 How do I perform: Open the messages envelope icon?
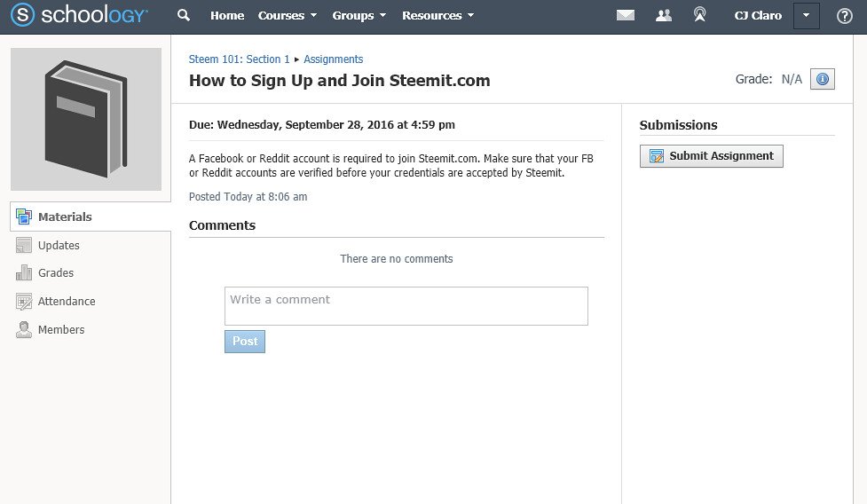pos(626,15)
